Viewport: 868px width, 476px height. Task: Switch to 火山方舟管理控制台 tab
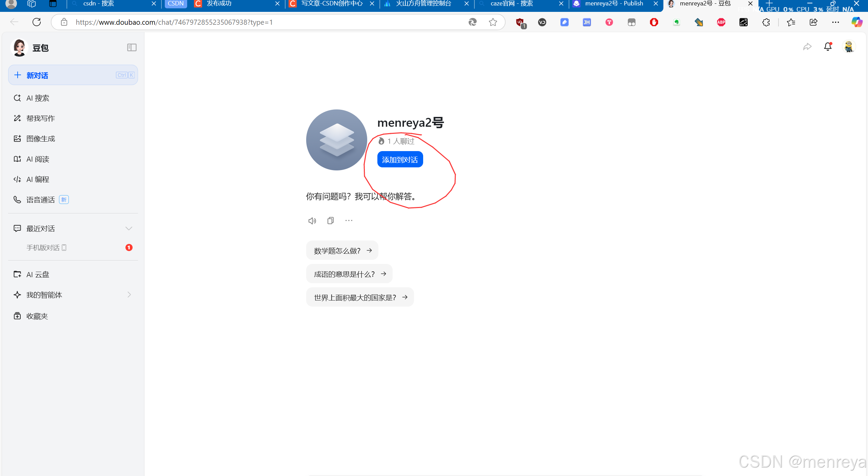pyautogui.click(x=423, y=4)
